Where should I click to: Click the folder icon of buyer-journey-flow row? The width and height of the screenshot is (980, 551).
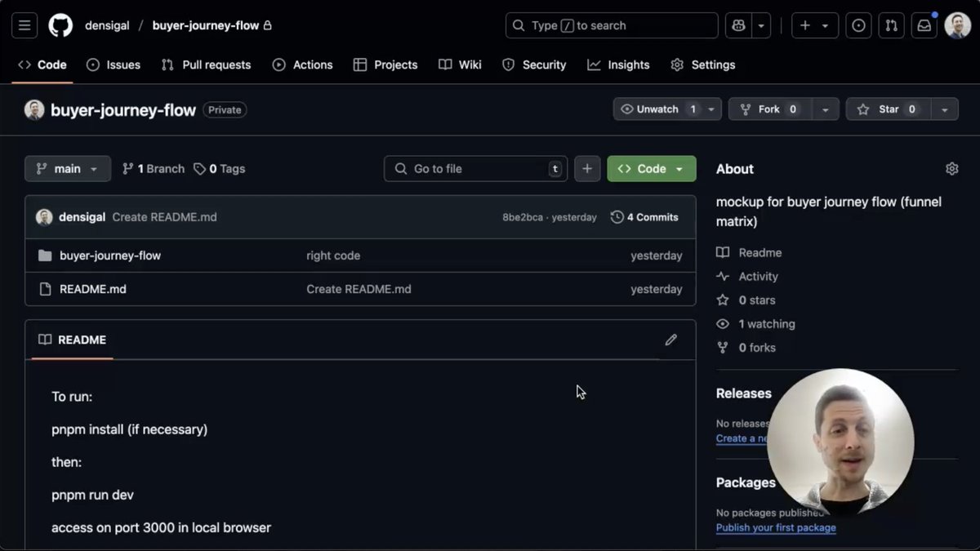(45, 256)
